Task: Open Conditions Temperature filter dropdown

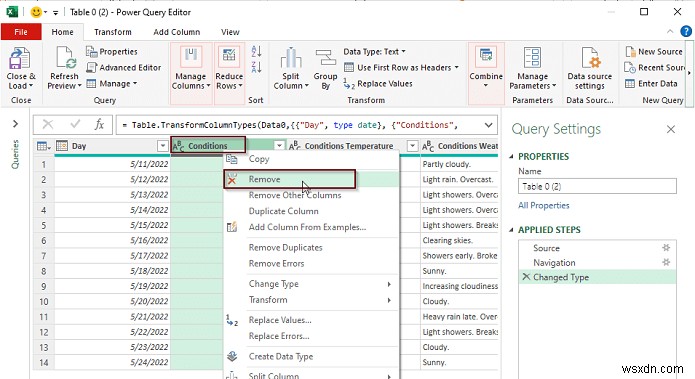Action: tap(413, 146)
